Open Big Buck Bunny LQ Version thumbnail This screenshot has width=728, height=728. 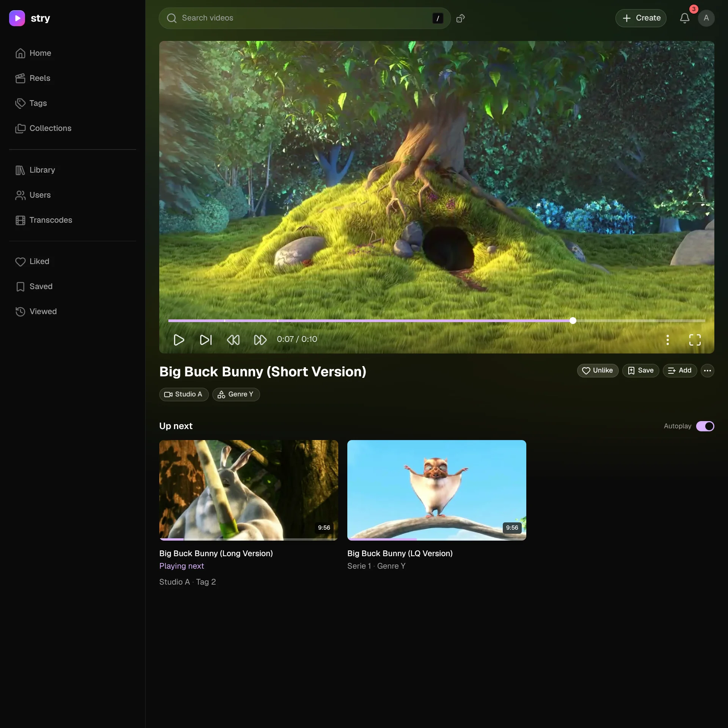(436, 490)
